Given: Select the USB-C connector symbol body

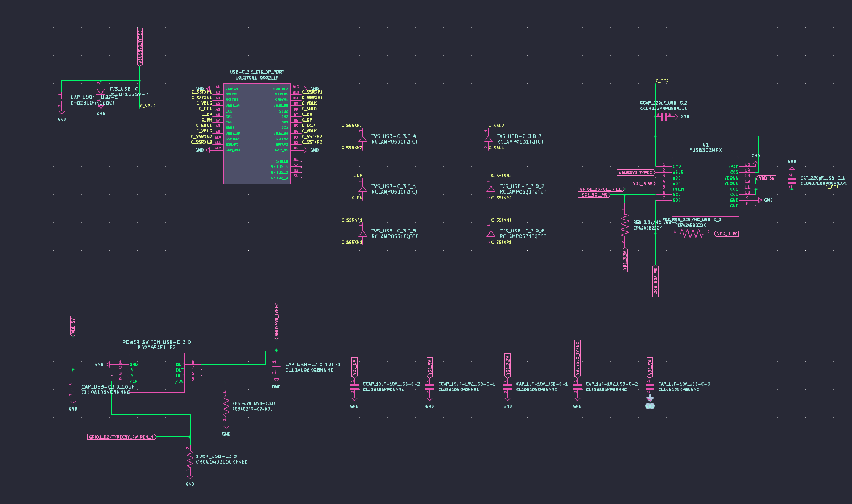Looking at the screenshot, I should pos(257,134).
